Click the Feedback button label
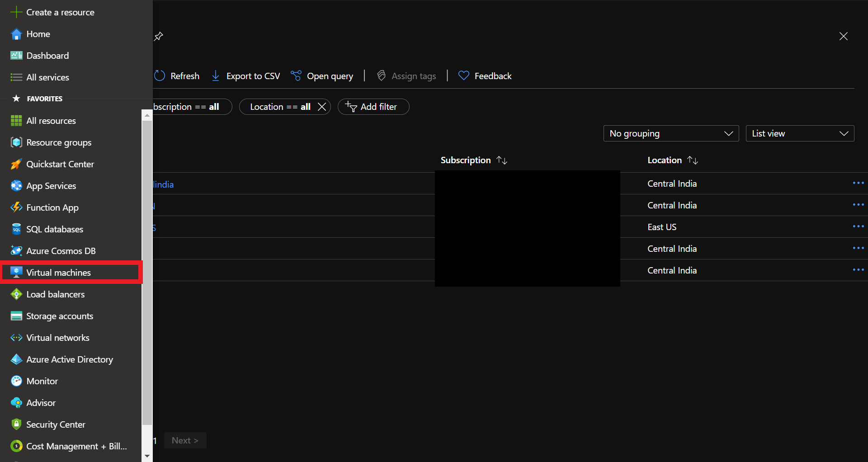 pos(493,76)
